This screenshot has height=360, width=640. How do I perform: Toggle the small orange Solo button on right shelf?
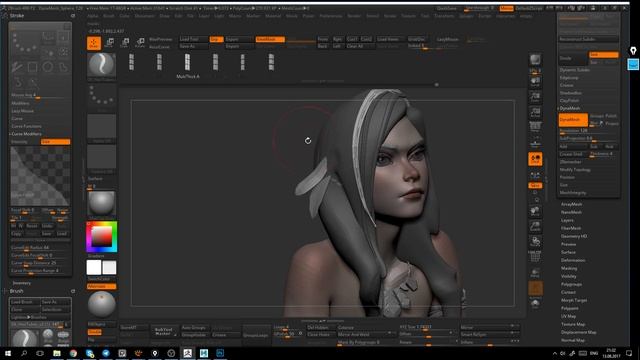pos(535,185)
